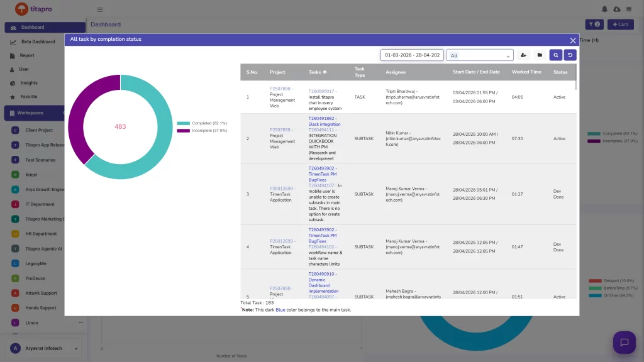Open the All dropdown filter
This screenshot has height=362, width=644.
[480, 55]
